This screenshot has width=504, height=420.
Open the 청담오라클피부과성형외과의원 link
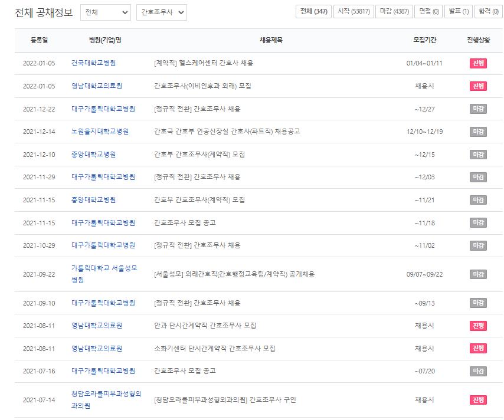[106, 400]
